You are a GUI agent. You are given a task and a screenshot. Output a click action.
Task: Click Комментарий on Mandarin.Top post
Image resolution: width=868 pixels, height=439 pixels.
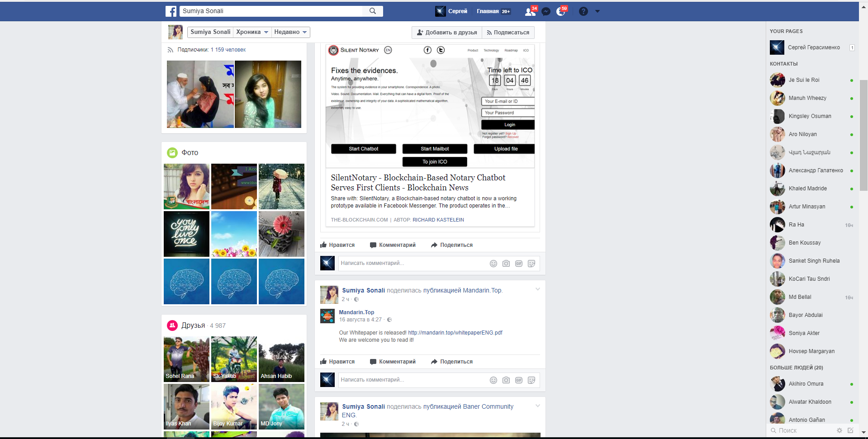pyautogui.click(x=393, y=362)
